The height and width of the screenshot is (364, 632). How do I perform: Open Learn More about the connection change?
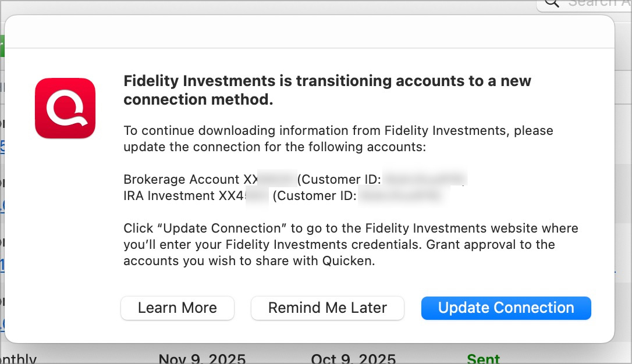click(177, 308)
